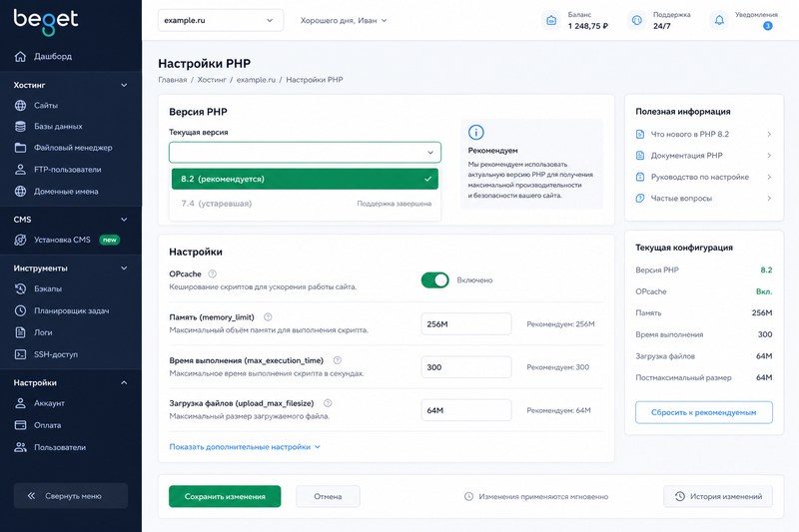Click the memory_limit input field 256M
The width and height of the screenshot is (799, 532).
[466, 324]
